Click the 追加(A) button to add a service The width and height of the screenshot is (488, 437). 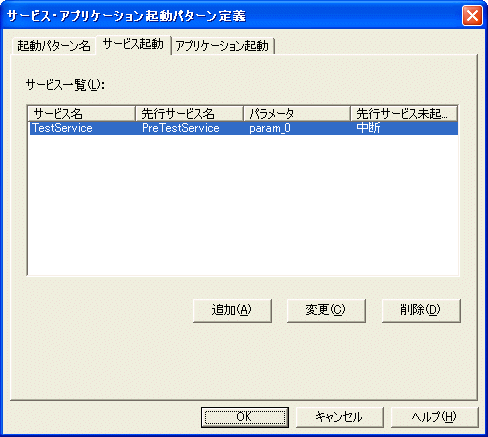point(232,311)
